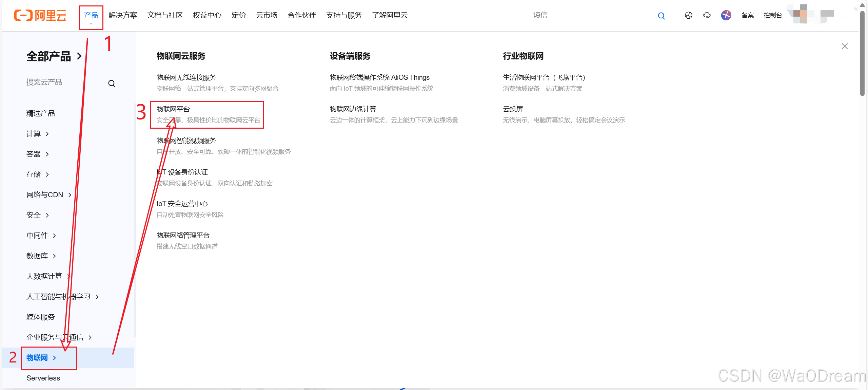
Task: Click the 设备端服务 section heading
Action: (x=350, y=56)
